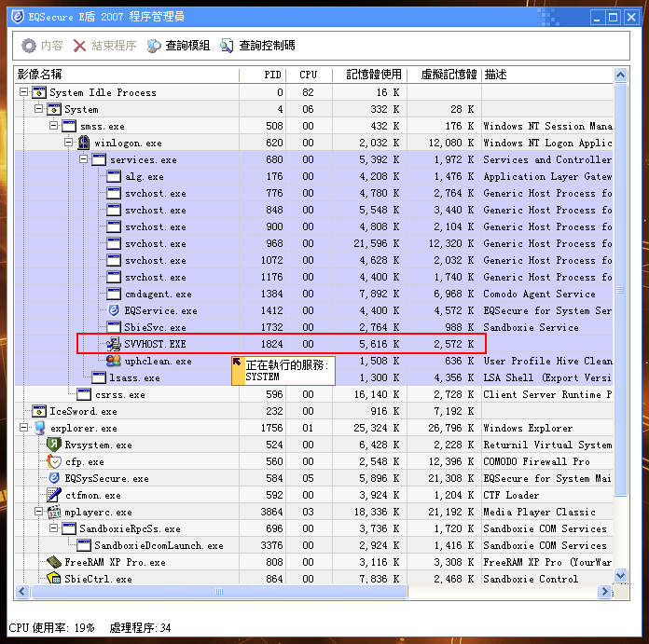Sort by CPU column header
The height and width of the screenshot is (644, 649).
click(309, 75)
